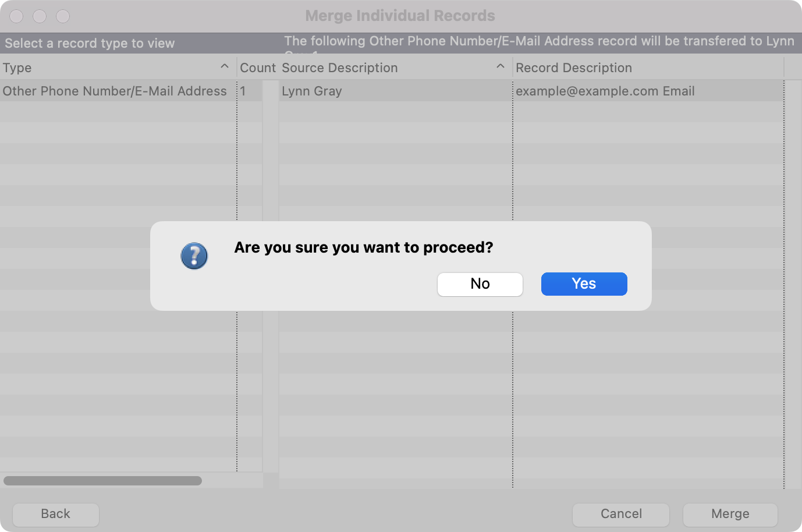
Task: Click the count value 1 cell
Action: tap(243, 91)
